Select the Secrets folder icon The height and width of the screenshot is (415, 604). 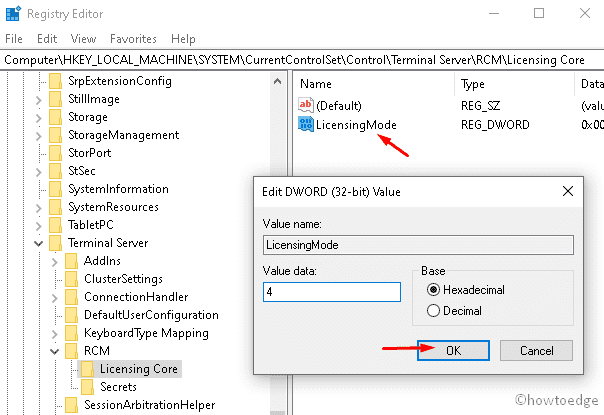click(88, 387)
